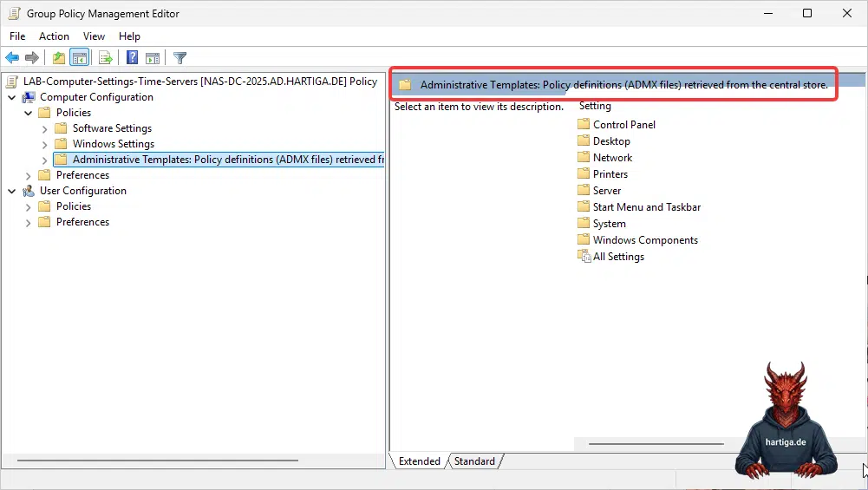The height and width of the screenshot is (490, 868).
Task: Collapse the Computer Configuration node
Action: (11, 97)
